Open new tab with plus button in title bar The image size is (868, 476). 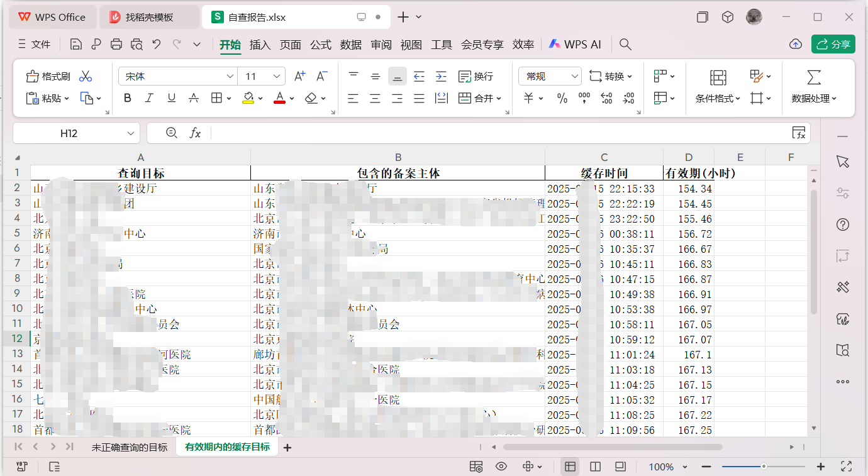click(x=403, y=17)
